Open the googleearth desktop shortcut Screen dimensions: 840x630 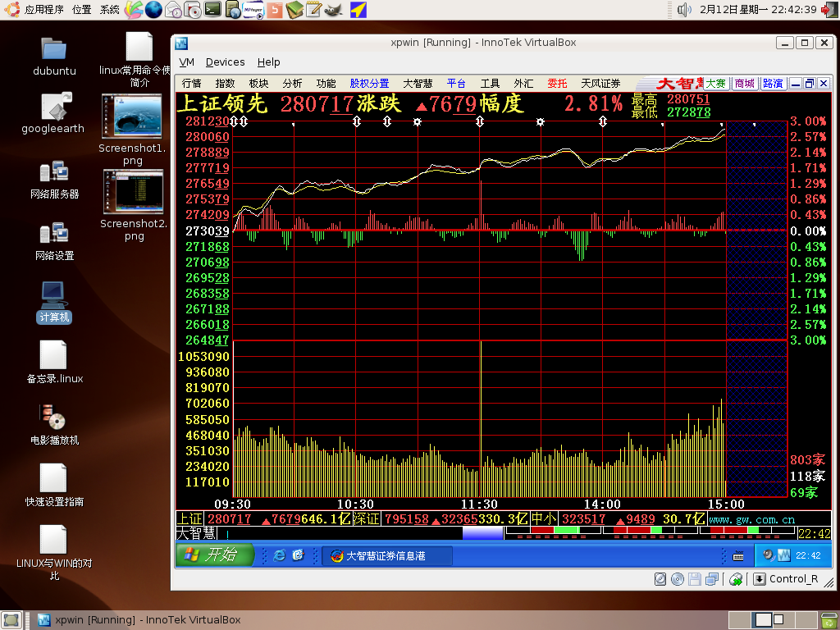pos(53,113)
